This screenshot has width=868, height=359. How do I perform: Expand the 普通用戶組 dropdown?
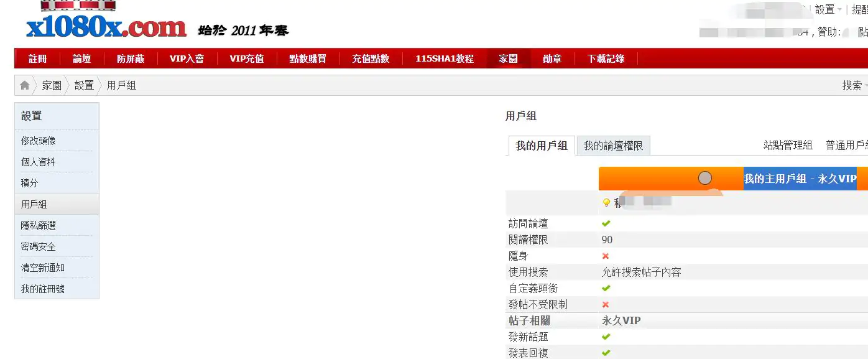[x=846, y=146]
